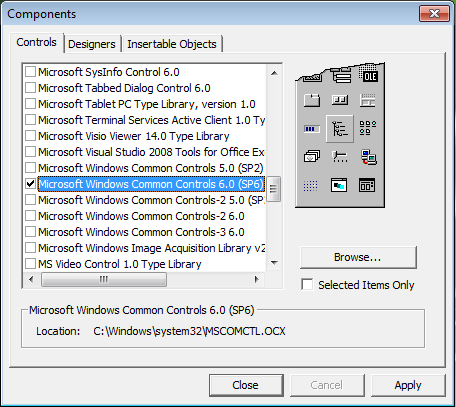This screenshot has width=456, height=407.
Task: Click the ProgressBar icon with blue blocks
Action: coord(312,129)
